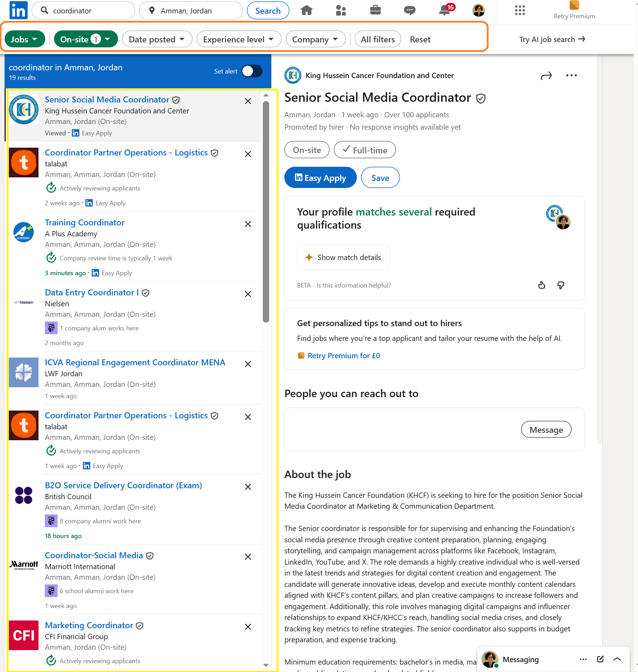The height and width of the screenshot is (672, 638).
Task: Try AI job search link
Action: tap(552, 39)
